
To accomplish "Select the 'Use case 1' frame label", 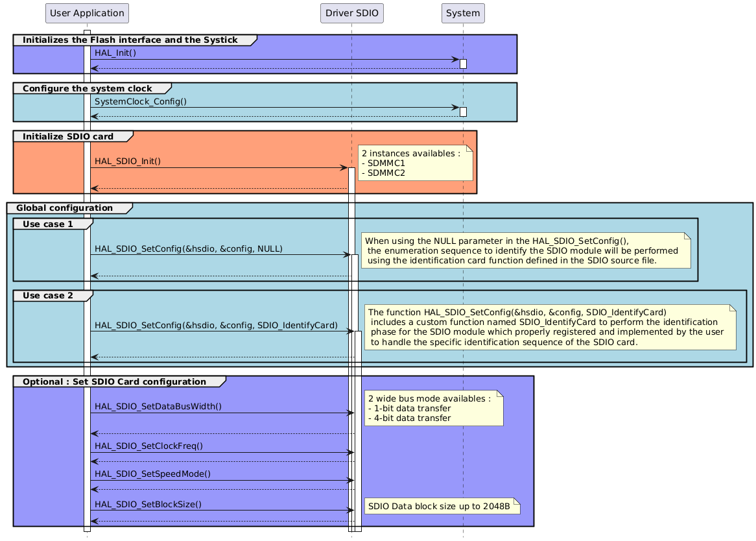I will (x=48, y=224).
